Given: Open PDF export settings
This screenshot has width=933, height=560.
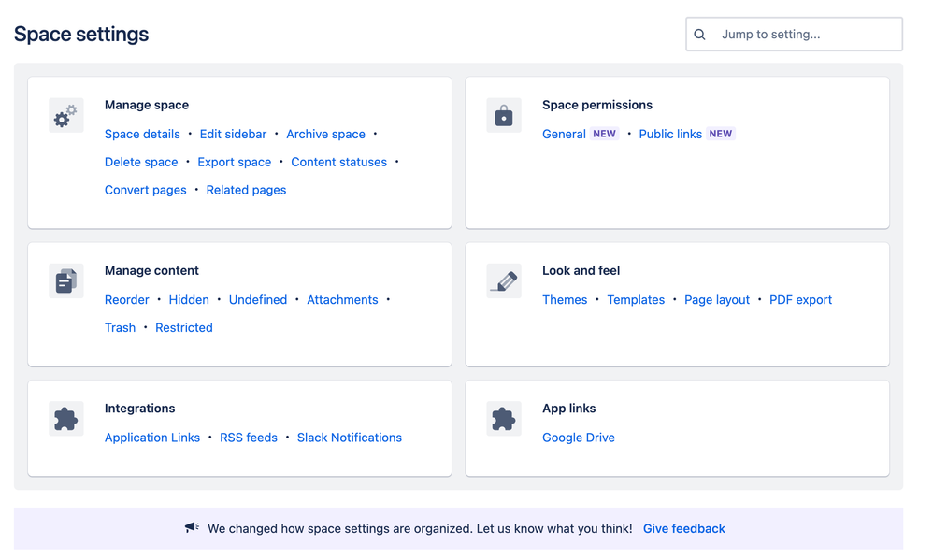Looking at the screenshot, I should point(800,300).
